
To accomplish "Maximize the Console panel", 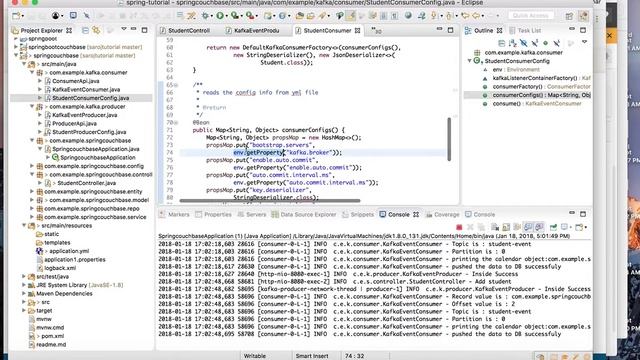I will coord(583,214).
